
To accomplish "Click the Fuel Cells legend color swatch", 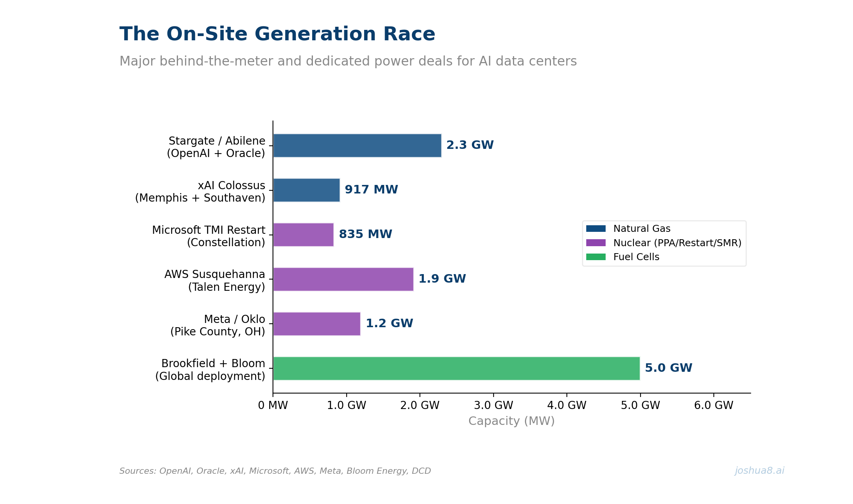I will point(596,257).
